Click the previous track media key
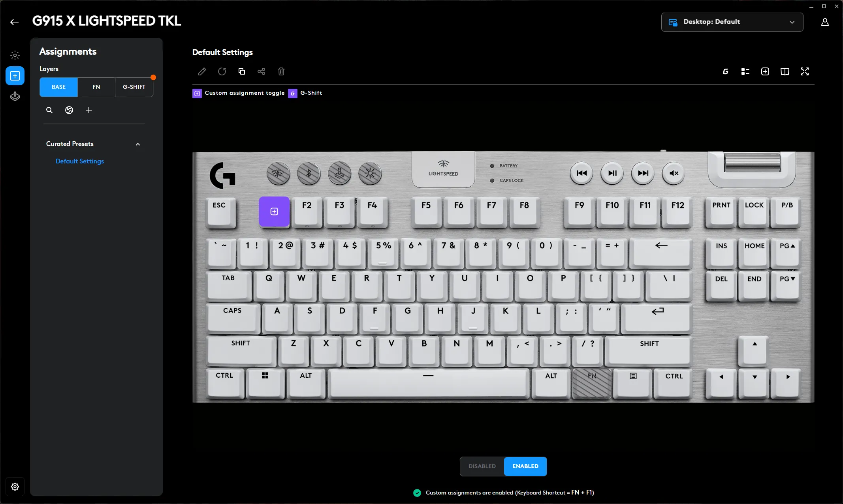 click(581, 173)
